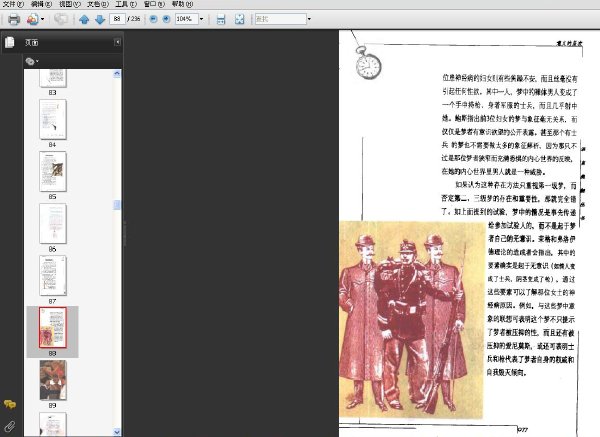The image size is (600, 437).
Task: Open the 视图 (View) menu
Action: pos(70,4)
